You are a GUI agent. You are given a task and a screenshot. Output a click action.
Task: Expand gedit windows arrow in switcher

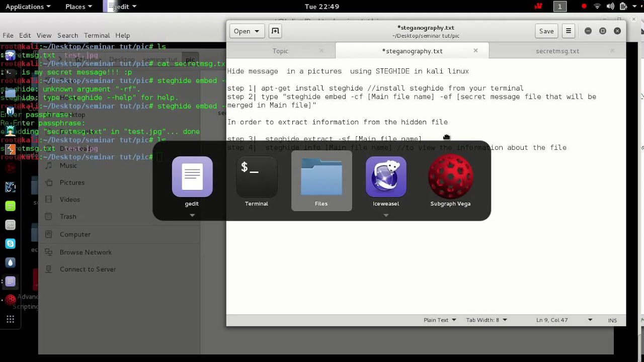tap(192, 215)
